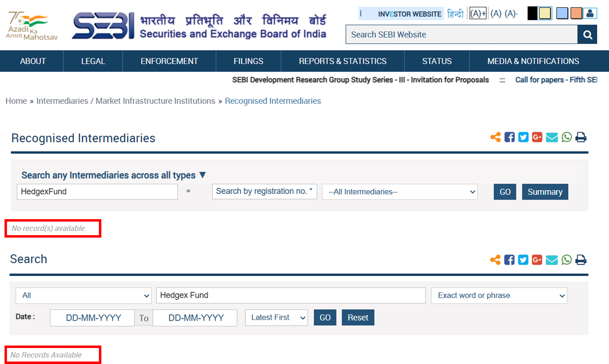Share Recognised Intermediaries on Facebook
Screen dimensions: 609x364
point(509,137)
